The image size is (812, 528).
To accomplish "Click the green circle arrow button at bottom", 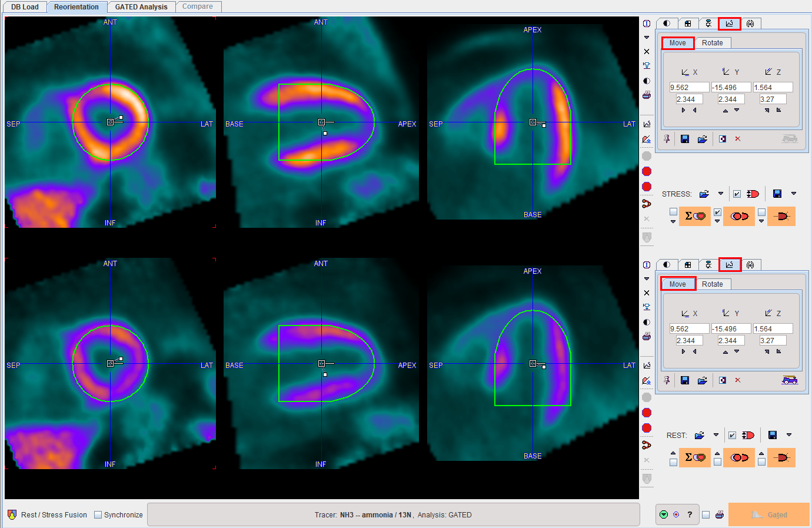I will [x=664, y=514].
